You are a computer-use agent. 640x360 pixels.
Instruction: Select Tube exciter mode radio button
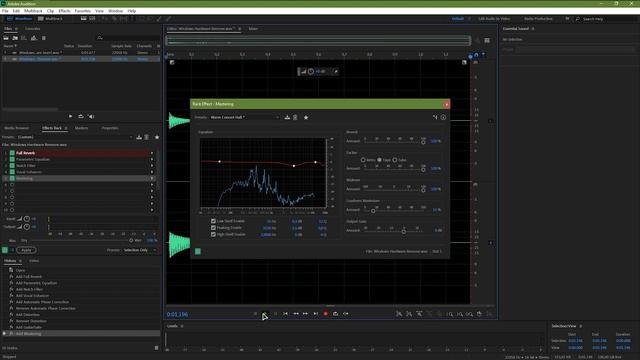click(x=395, y=160)
